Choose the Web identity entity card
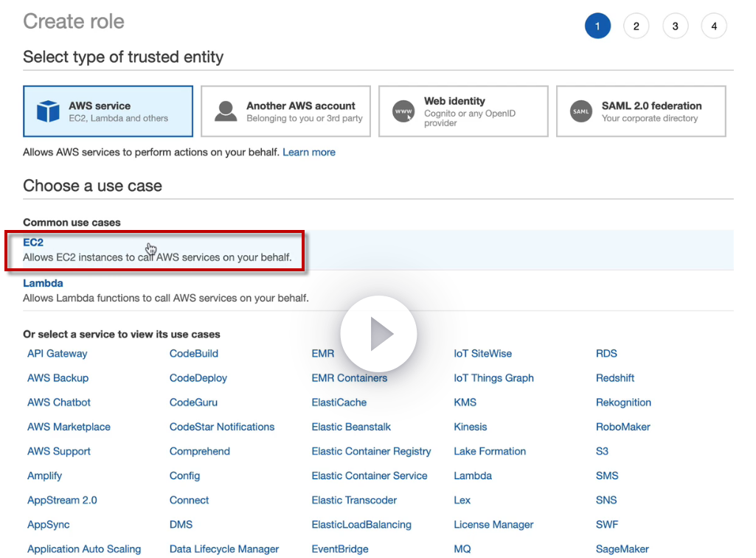 coord(463,111)
